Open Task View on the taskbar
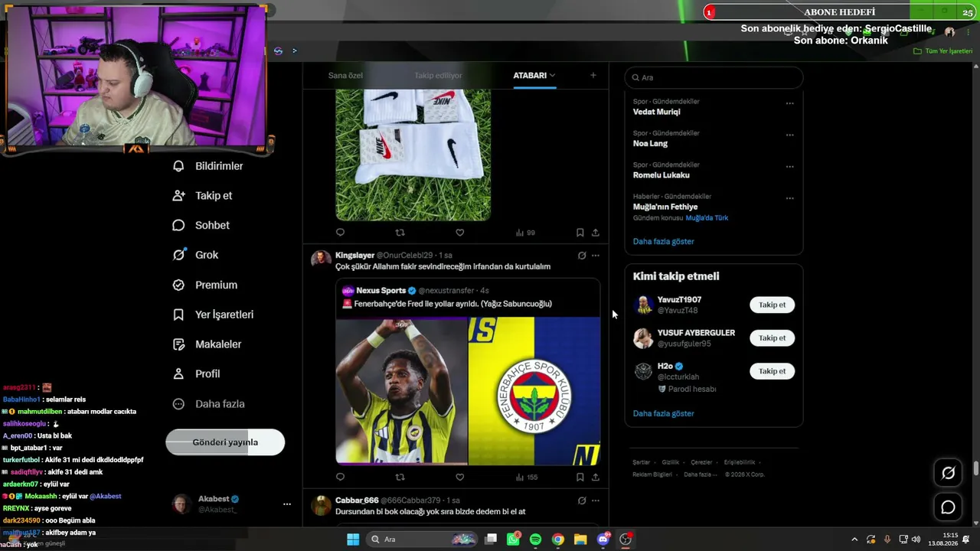 (491, 540)
